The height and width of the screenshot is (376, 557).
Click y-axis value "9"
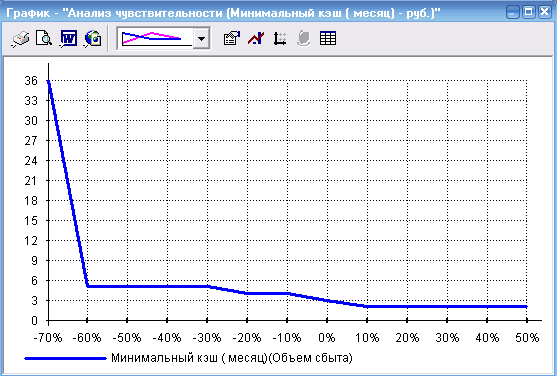(34, 261)
